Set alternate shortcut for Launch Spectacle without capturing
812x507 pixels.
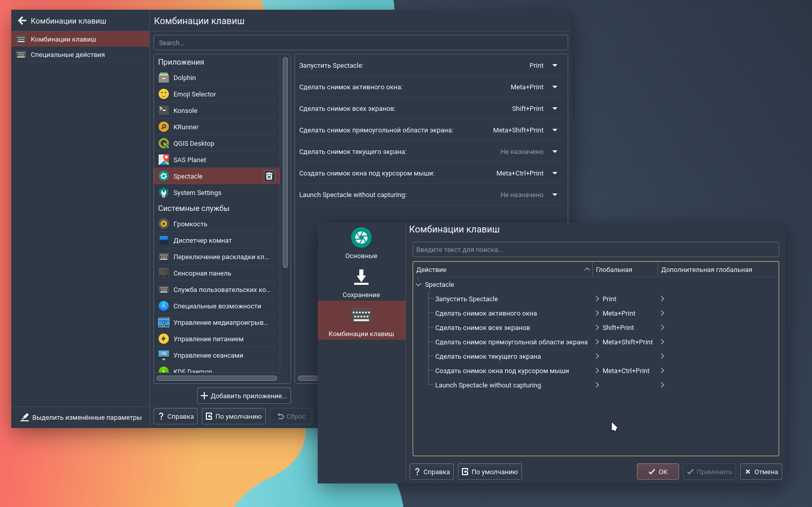(662, 385)
